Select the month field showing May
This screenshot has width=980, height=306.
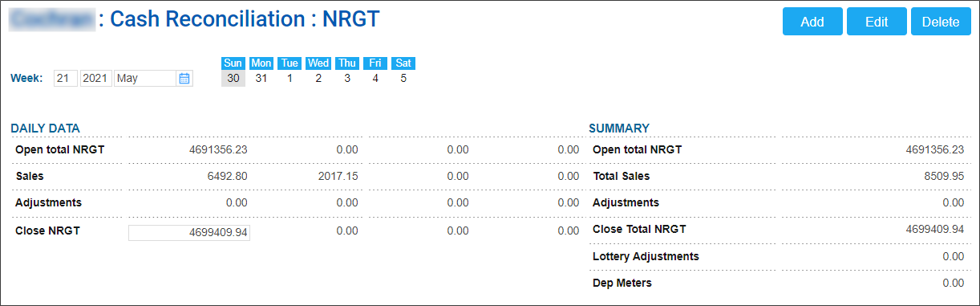coord(145,78)
